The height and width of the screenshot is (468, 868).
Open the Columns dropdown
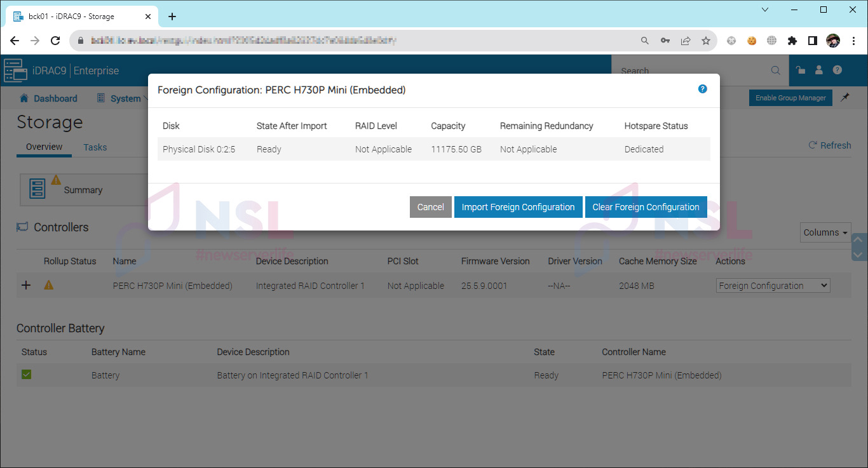825,232
